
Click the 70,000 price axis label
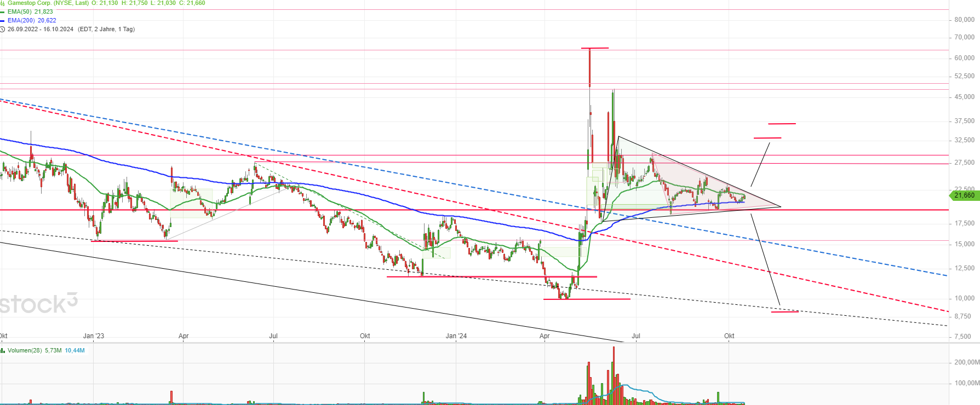pos(965,37)
